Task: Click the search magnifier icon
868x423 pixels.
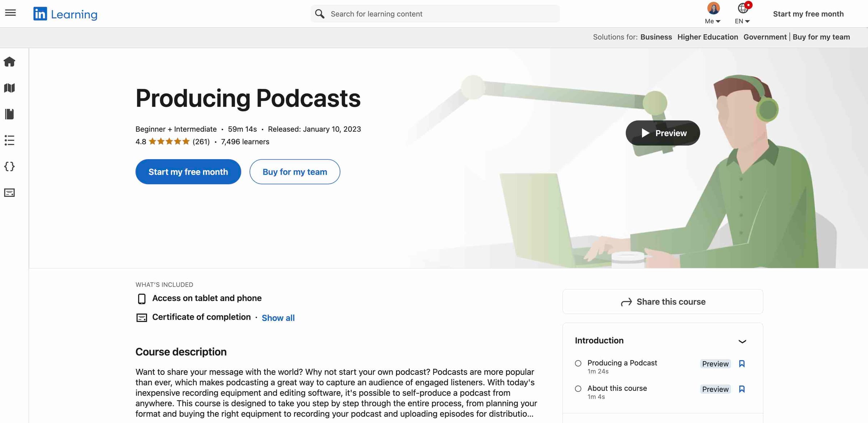Action: (x=320, y=13)
